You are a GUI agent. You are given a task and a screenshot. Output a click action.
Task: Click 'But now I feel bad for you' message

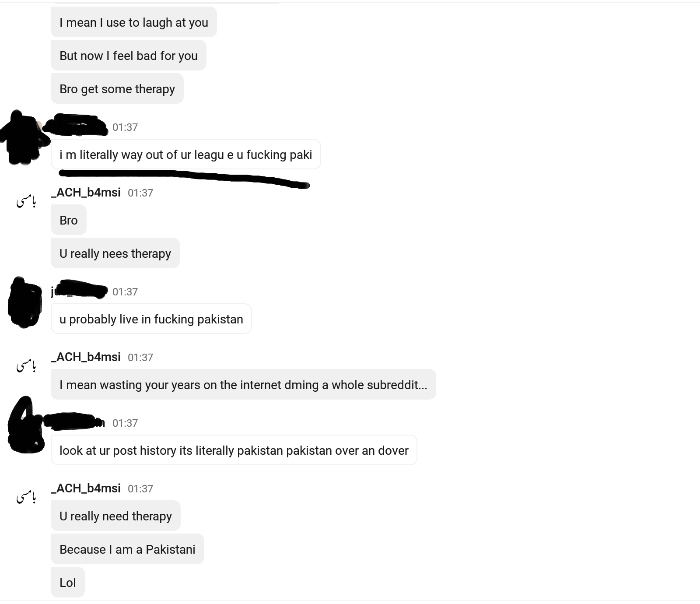pos(129,56)
